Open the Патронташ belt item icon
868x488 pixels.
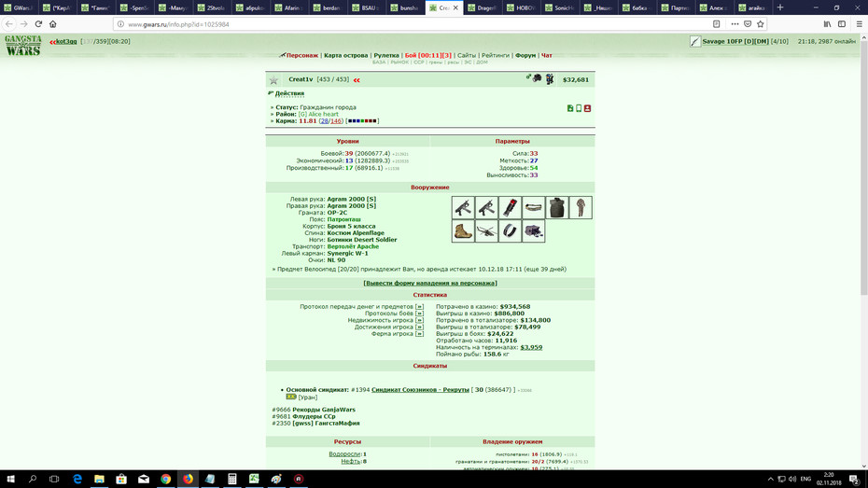533,207
